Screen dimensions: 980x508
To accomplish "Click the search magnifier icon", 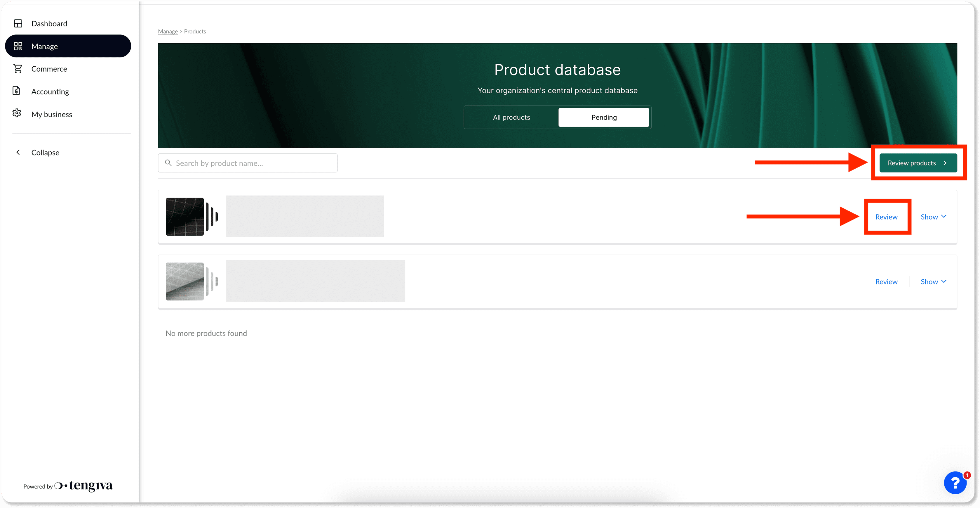I will point(168,163).
